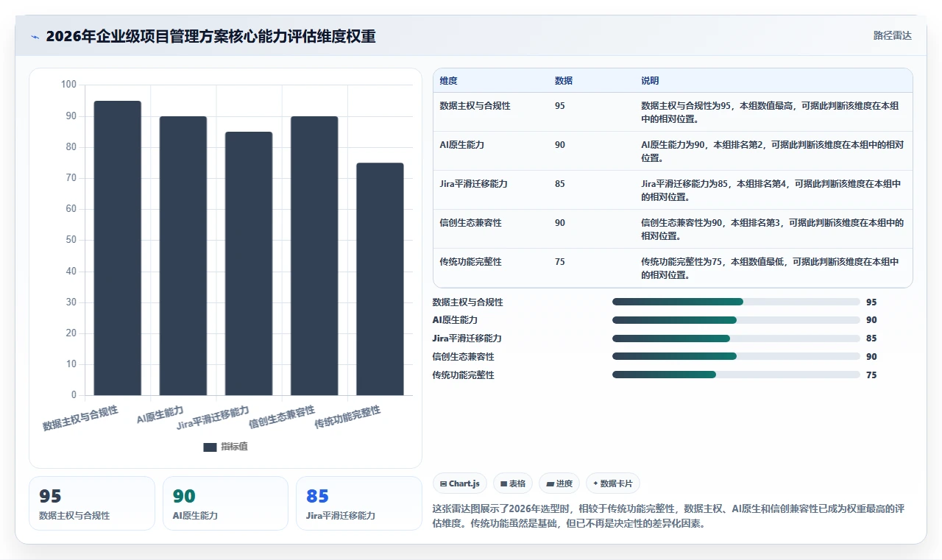The width and height of the screenshot is (942, 560).
Task: Click the description saying 本组数值最低
Action: (770, 268)
